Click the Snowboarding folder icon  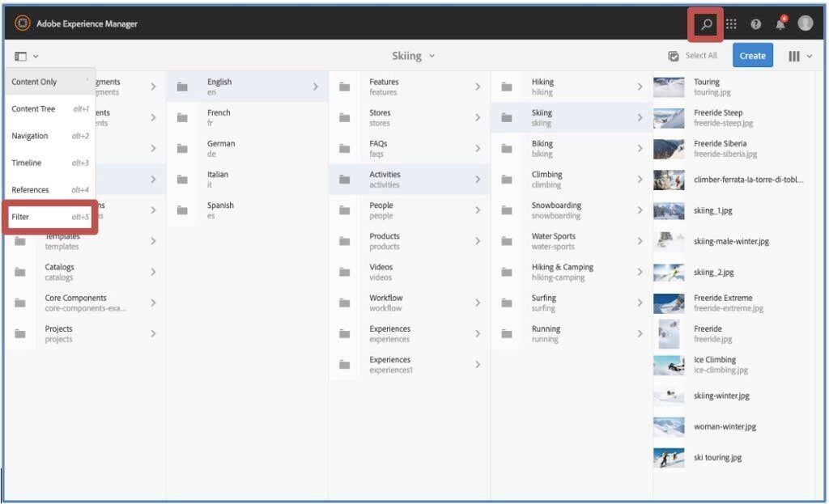507,210
